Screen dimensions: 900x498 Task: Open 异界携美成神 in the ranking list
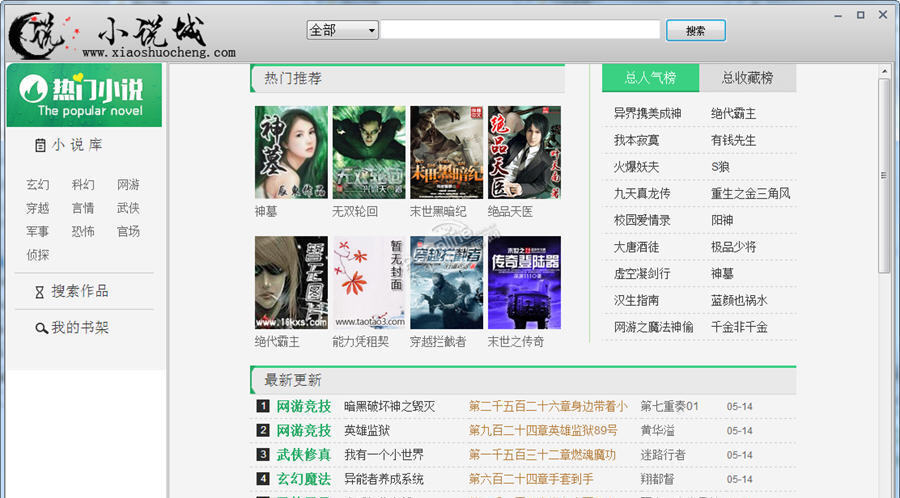coord(647,114)
